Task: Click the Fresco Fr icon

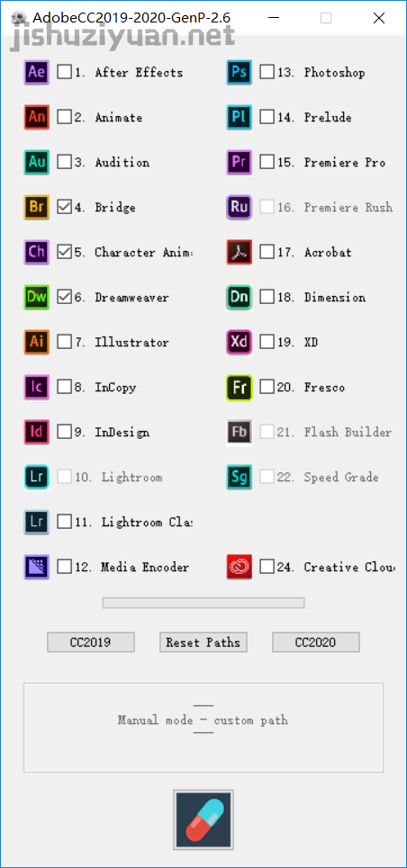Action: click(239, 387)
